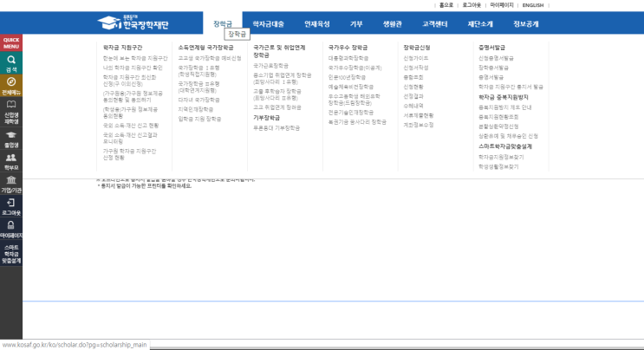Open 고교 취업연계 장려금 link
The width and height of the screenshot is (644, 350).
pos(277,107)
